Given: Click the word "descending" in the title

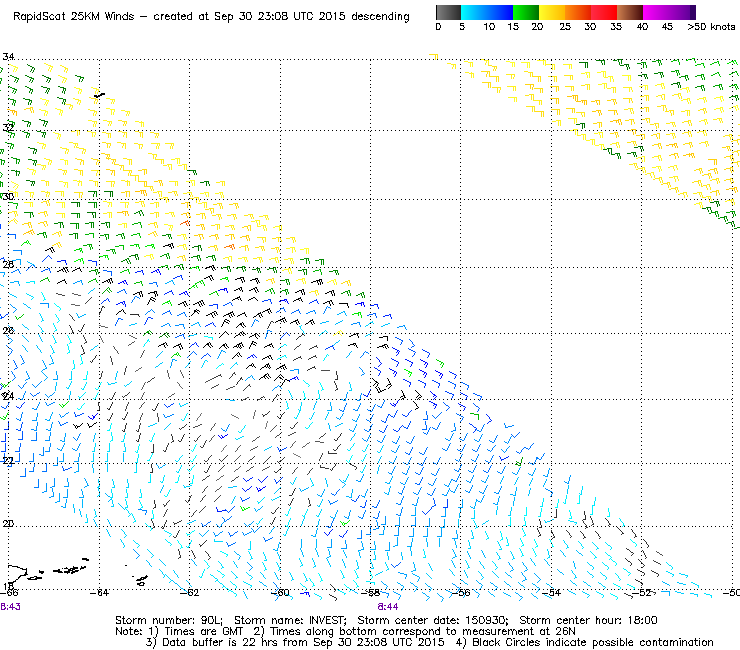Looking at the screenshot, I should click(380, 17).
